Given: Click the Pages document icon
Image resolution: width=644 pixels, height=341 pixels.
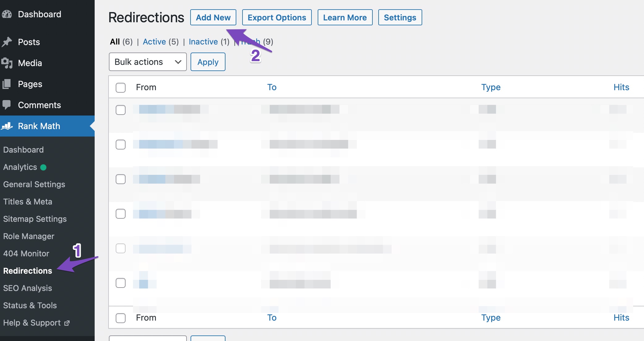Looking at the screenshot, I should point(7,84).
